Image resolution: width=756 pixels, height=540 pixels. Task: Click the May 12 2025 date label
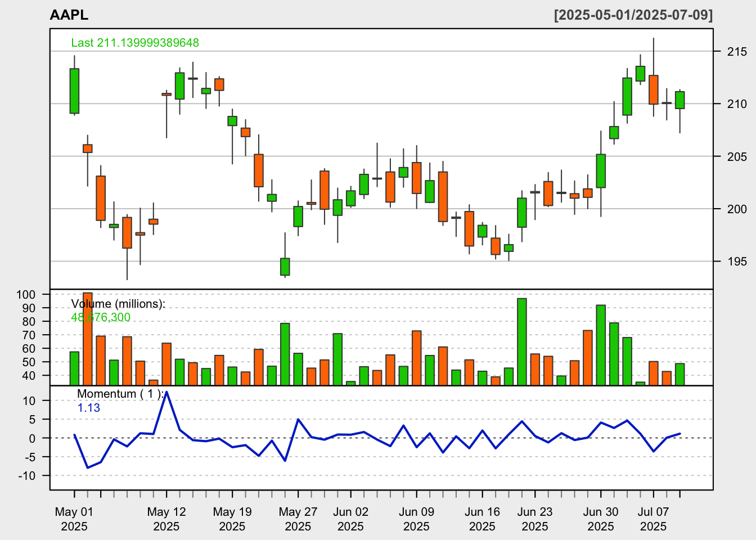click(x=166, y=519)
